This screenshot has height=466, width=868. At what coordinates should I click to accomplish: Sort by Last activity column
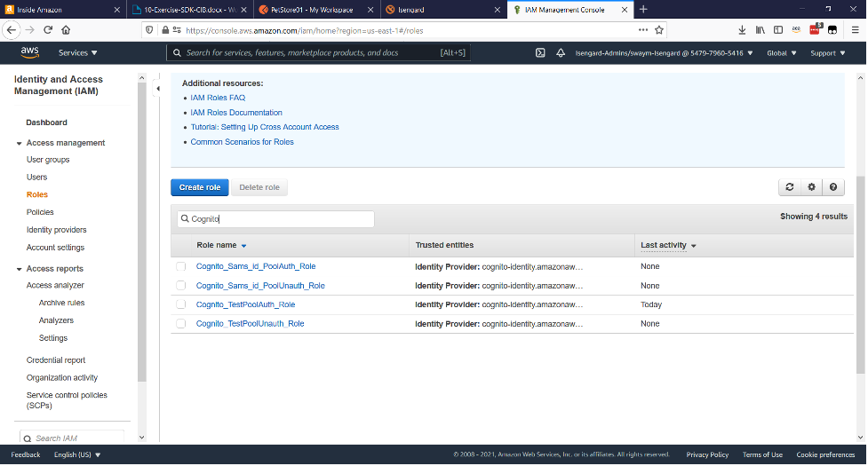pyautogui.click(x=668, y=246)
